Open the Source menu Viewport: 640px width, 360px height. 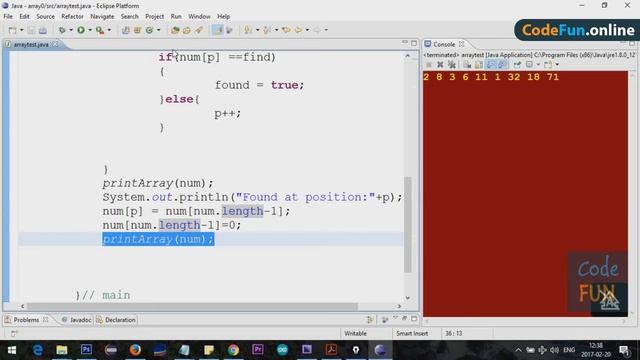point(45,16)
